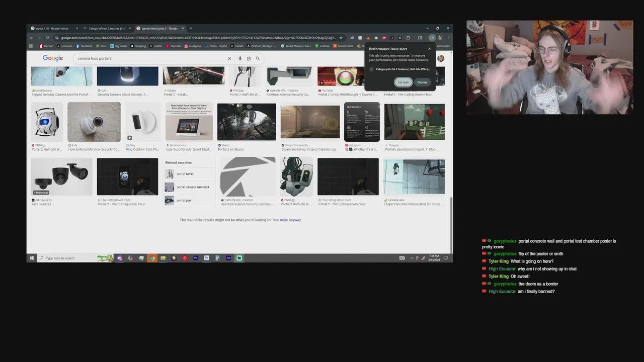The height and width of the screenshot is (362, 644).
Task: Open the Twitter bookmark
Action: pos(156,46)
